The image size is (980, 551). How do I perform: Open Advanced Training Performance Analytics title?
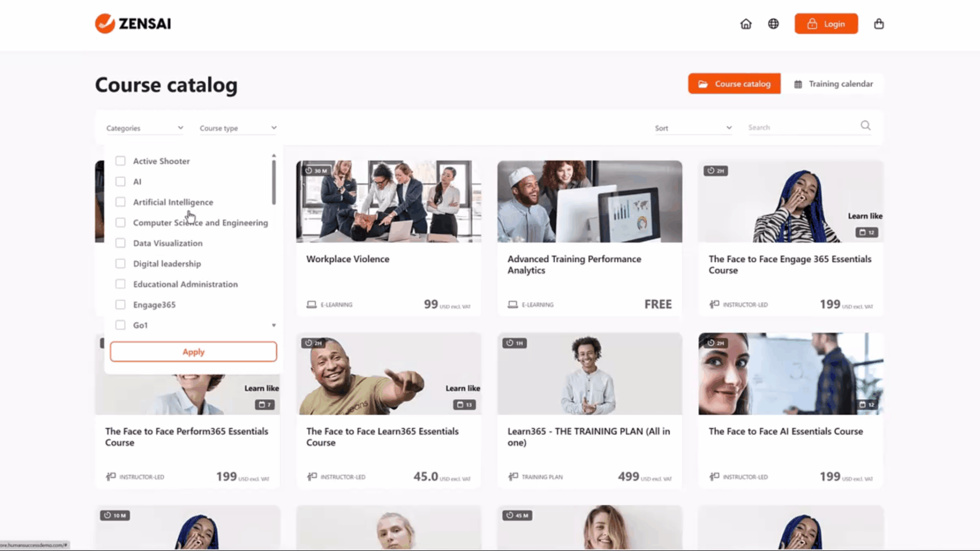click(574, 264)
